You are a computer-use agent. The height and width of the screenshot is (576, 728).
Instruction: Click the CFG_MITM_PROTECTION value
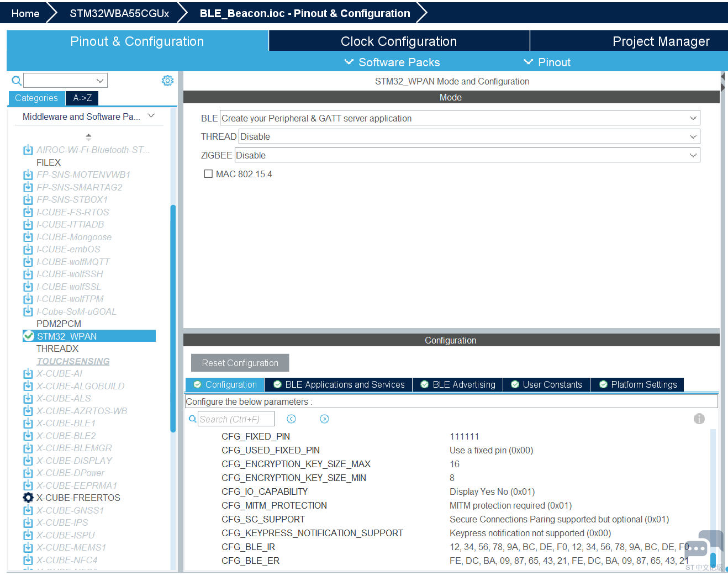pyautogui.click(x=510, y=505)
